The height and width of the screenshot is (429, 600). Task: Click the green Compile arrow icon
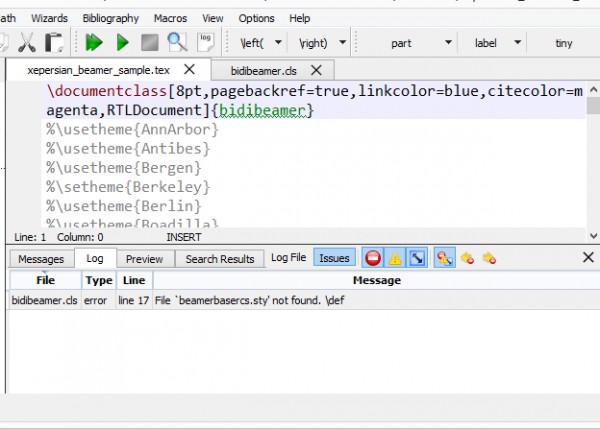click(x=122, y=42)
